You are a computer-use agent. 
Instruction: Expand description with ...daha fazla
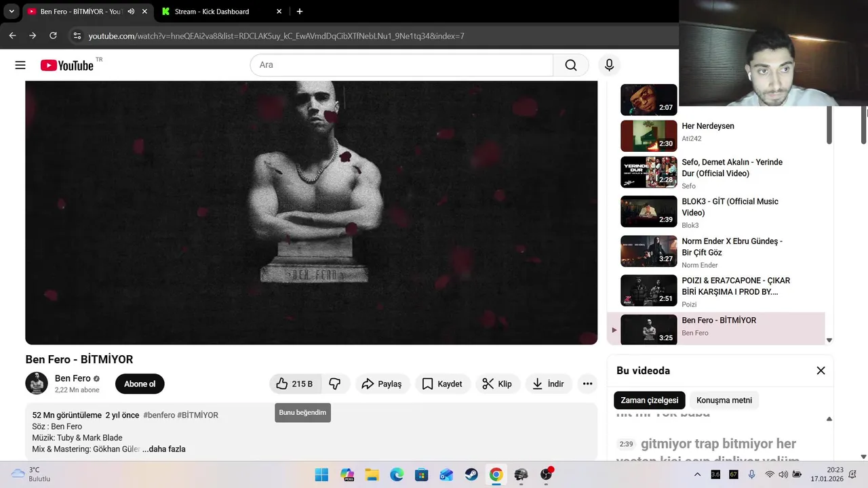(x=163, y=449)
